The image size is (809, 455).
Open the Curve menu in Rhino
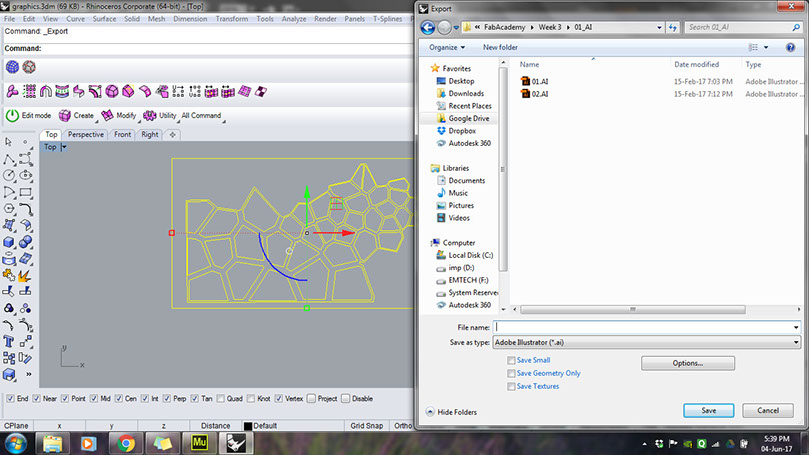[75, 19]
